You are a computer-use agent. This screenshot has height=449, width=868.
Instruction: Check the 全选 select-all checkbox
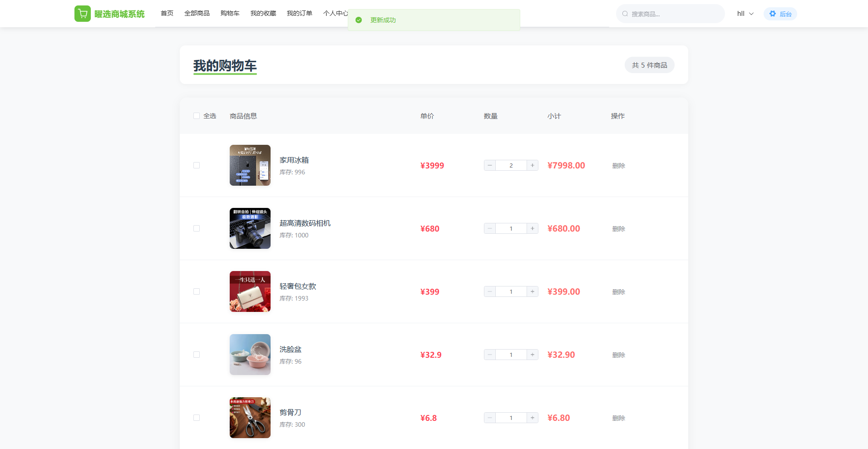coord(197,116)
